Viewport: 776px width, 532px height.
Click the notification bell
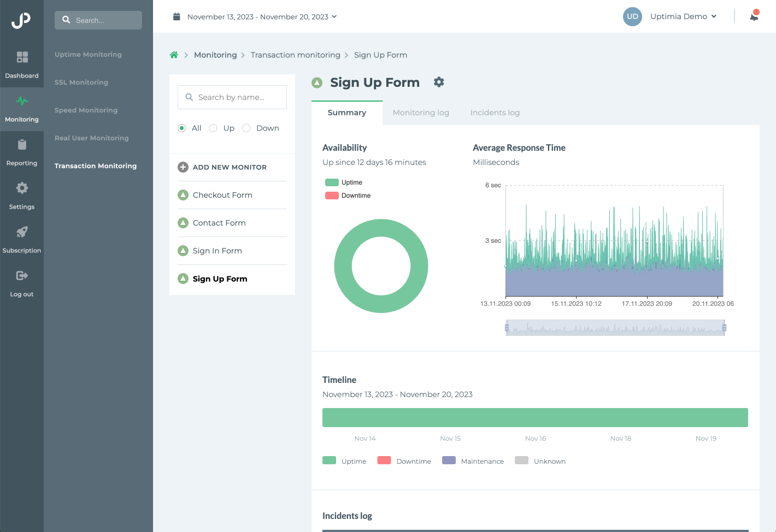(754, 16)
